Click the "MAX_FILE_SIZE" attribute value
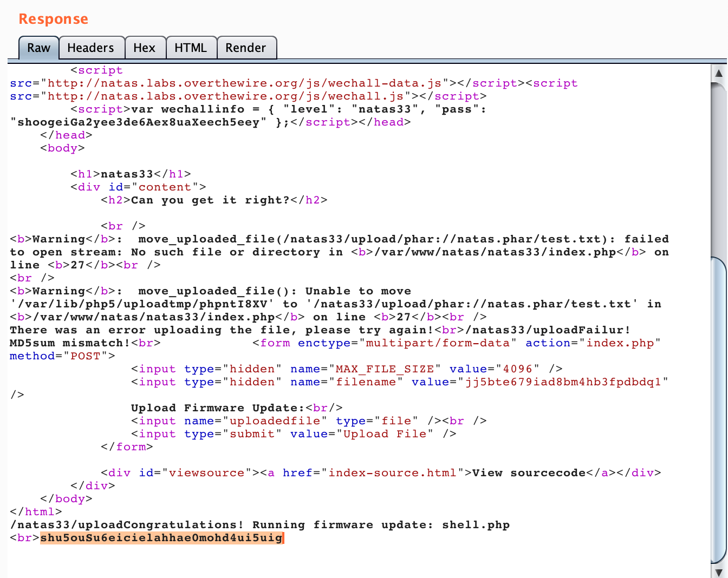The height and width of the screenshot is (578, 728). pyautogui.click(x=385, y=369)
